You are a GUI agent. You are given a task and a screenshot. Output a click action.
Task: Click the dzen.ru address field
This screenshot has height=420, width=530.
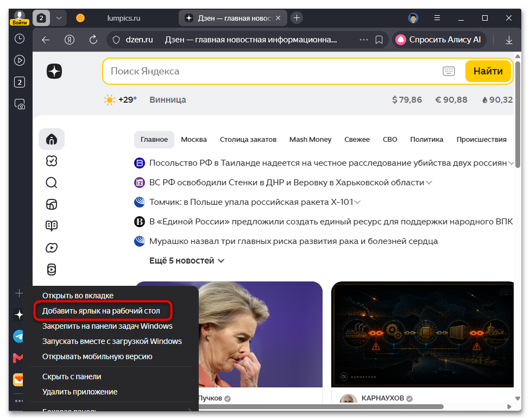pos(139,40)
